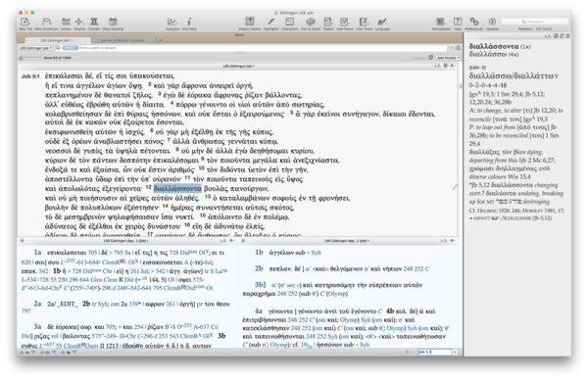Open the Characters palette icon

pyautogui.click(x=289, y=23)
